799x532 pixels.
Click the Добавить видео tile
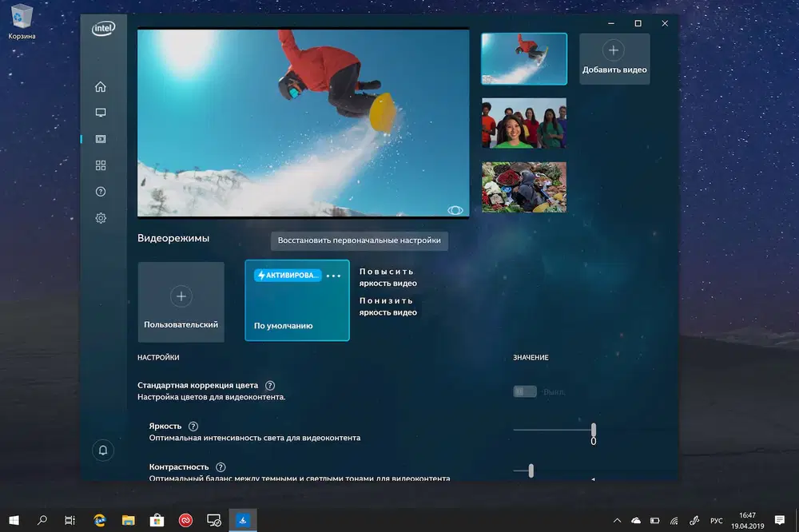614,58
